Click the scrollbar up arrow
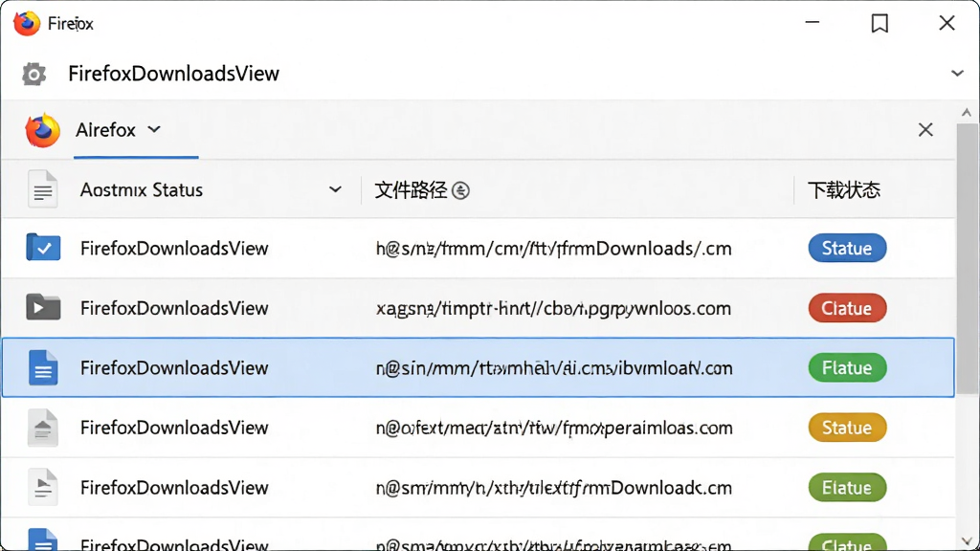 coord(967,113)
